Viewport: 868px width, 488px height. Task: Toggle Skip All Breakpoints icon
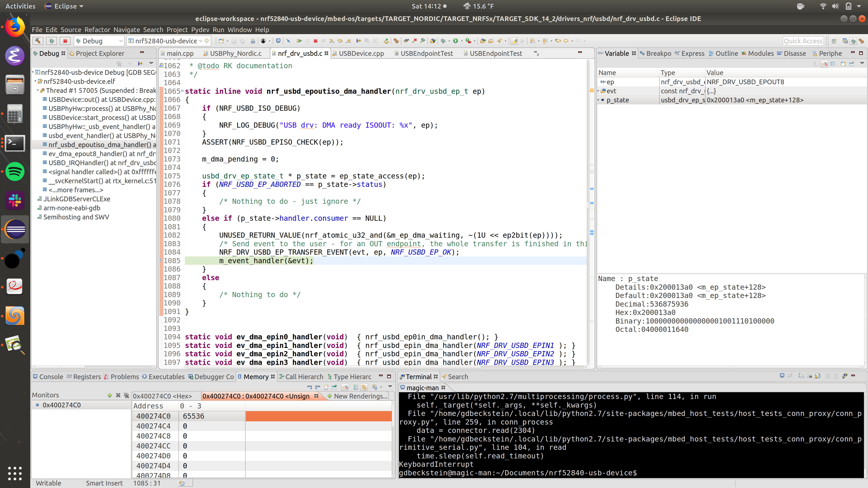coord(288,41)
